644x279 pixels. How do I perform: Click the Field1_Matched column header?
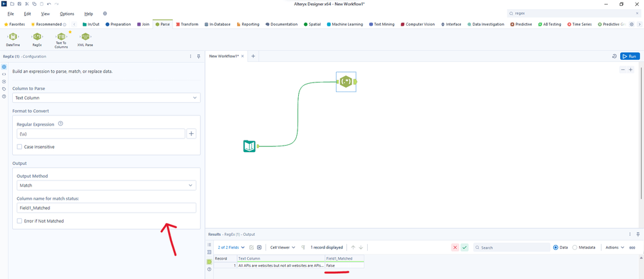coord(344,258)
